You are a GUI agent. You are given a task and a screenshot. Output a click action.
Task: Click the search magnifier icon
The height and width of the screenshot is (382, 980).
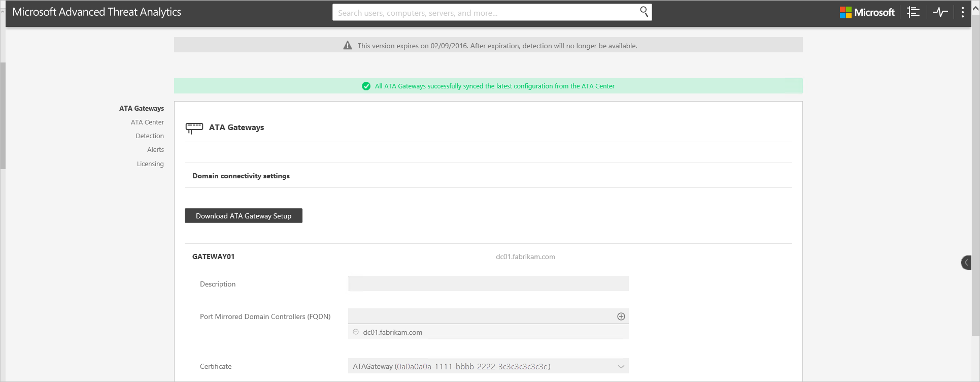[644, 12]
